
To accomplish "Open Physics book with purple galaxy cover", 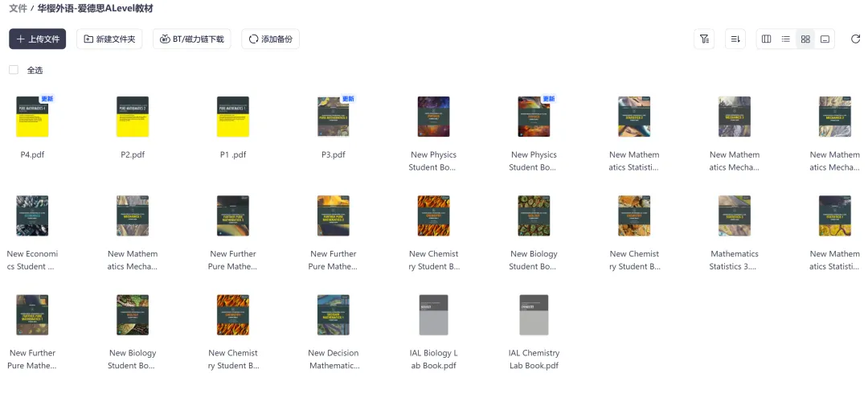I will point(433,117).
